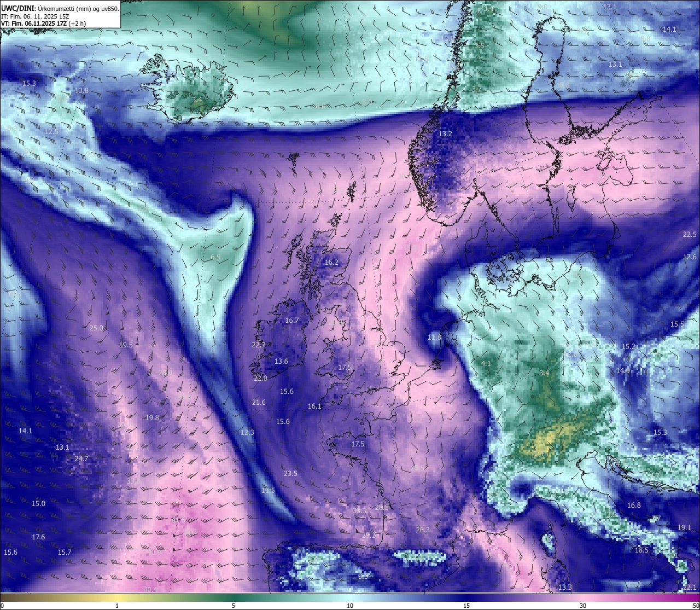Click the 13.3 value near Sardinia
Image resolution: width=700 pixels, height=610 pixels.
coord(565,588)
